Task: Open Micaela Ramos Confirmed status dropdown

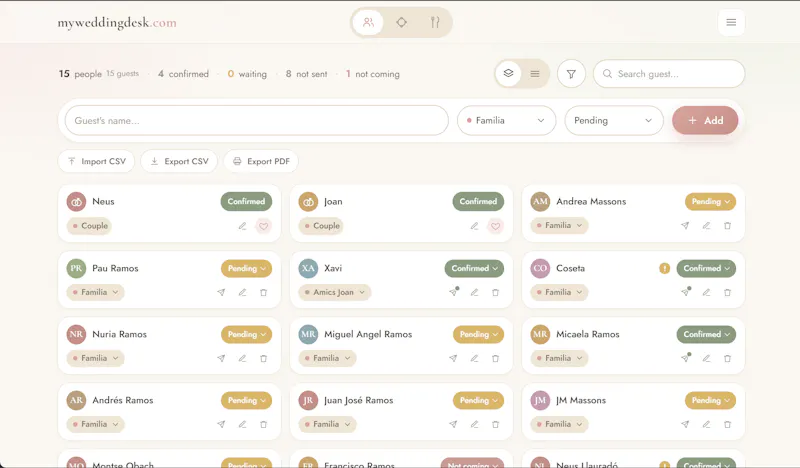Action: 706,334
